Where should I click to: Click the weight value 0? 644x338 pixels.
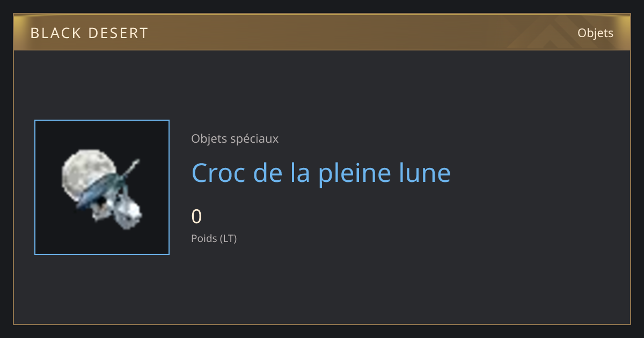pos(196,216)
